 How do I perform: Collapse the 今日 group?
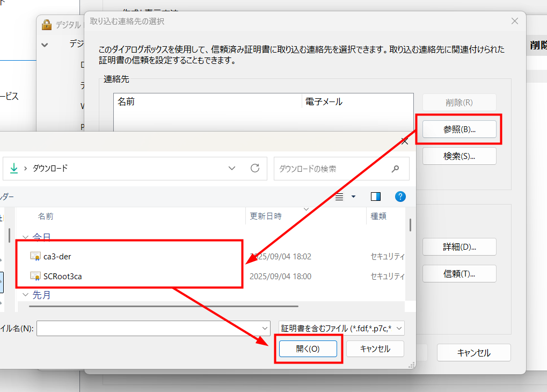click(x=25, y=237)
